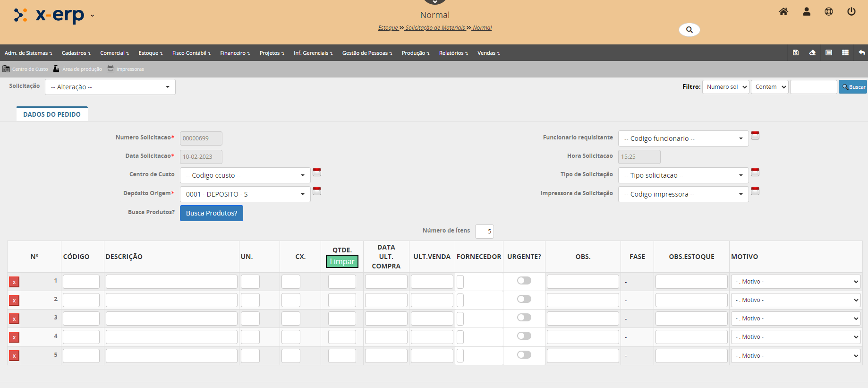Open Motivo dropdown in row 2
The width and height of the screenshot is (868, 388).
[796, 300]
